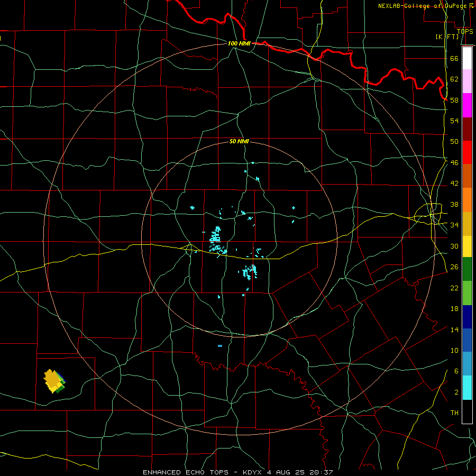Click the small blue echo south of 50 NMI ring

tap(220, 346)
